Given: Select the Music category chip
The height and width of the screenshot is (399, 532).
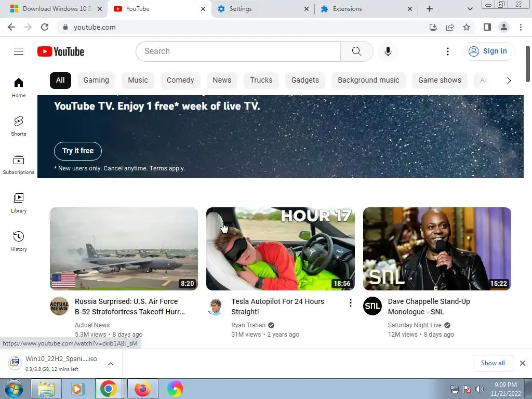Looking at the screenshot, I should click(138, 80).
